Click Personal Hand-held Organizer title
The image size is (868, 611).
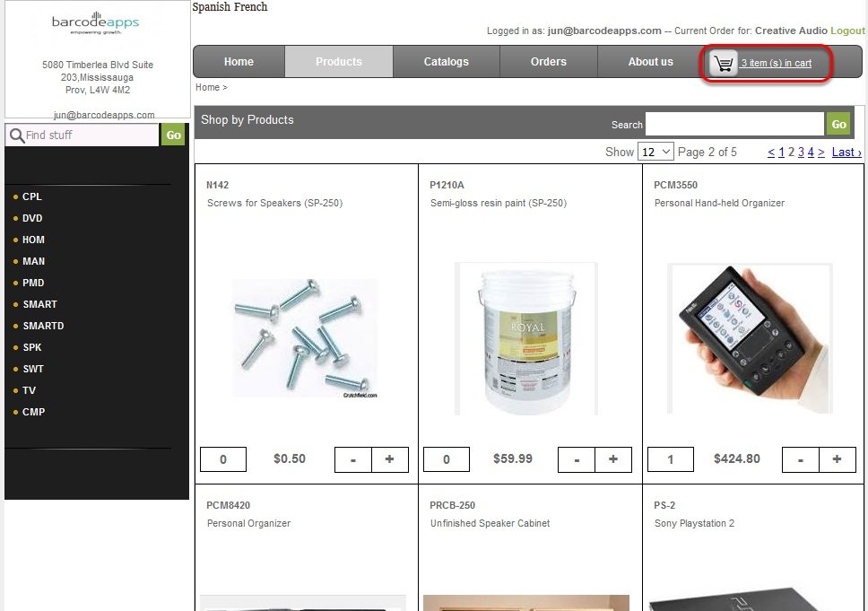pyautogui.click(x=719, y=204)
